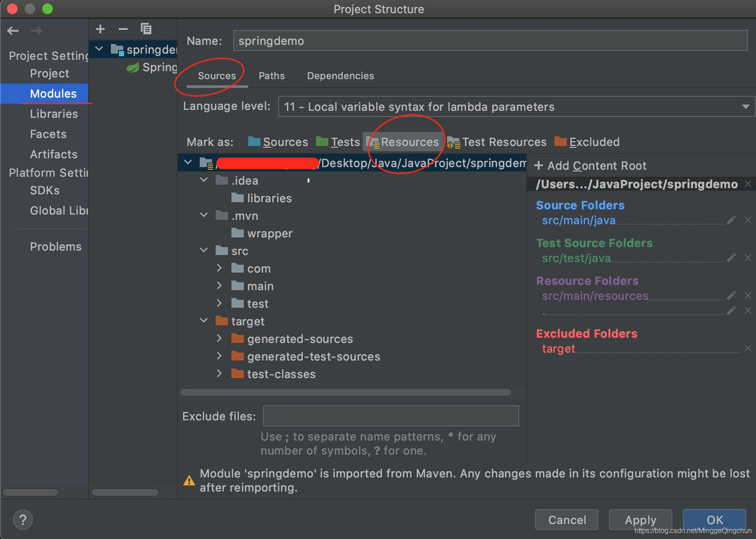Screen dimensions: 756x539
Task: Open Project settings section
Action: click(50, 73)
